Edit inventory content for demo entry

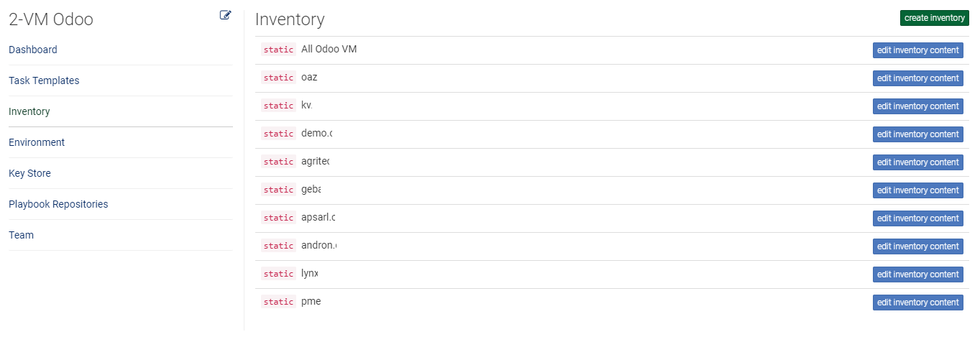coord(918,134)
